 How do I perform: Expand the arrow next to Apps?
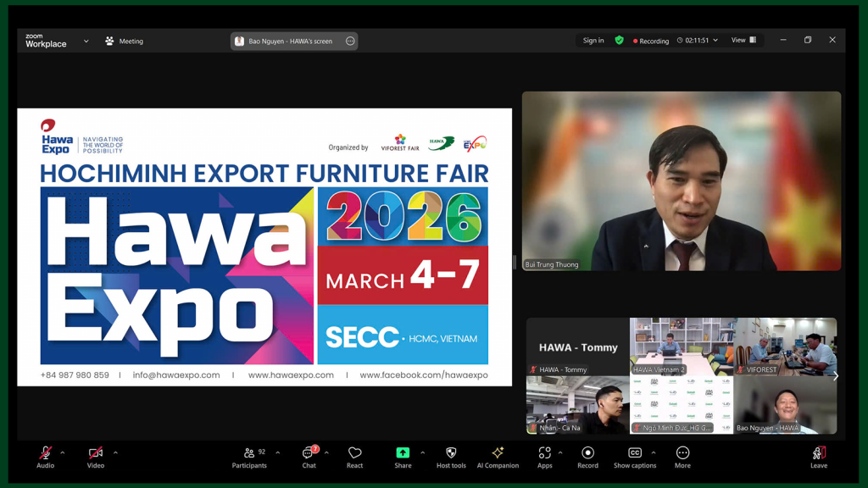coord(560,452)
